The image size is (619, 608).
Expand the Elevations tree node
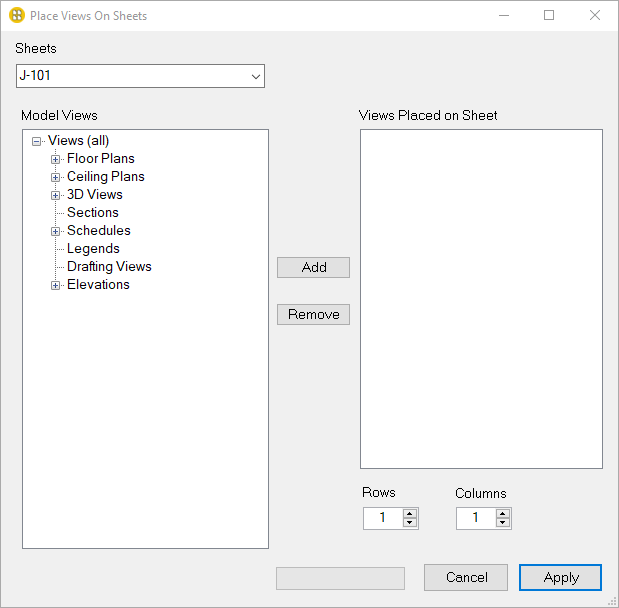point(56,285)
